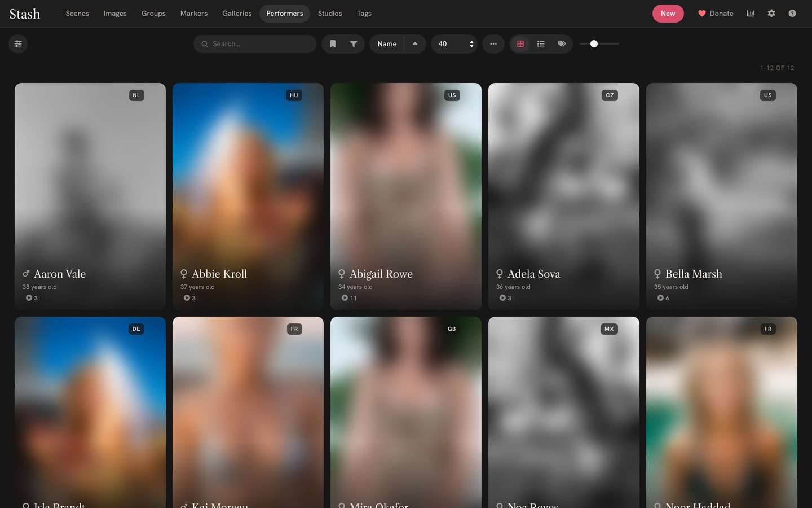
Task: Click scene count icon on Abigail Rowe
Action: point(345,298)
